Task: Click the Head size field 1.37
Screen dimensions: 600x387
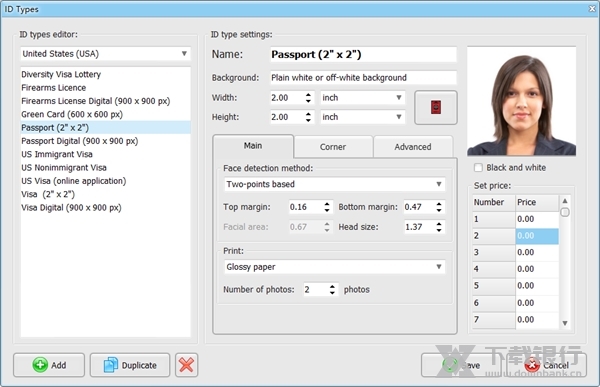Action: (x=419, y=227)
